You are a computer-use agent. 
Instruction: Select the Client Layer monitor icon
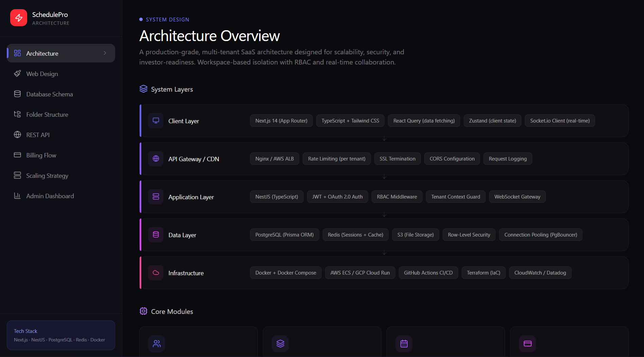click(x=156, y=120)
